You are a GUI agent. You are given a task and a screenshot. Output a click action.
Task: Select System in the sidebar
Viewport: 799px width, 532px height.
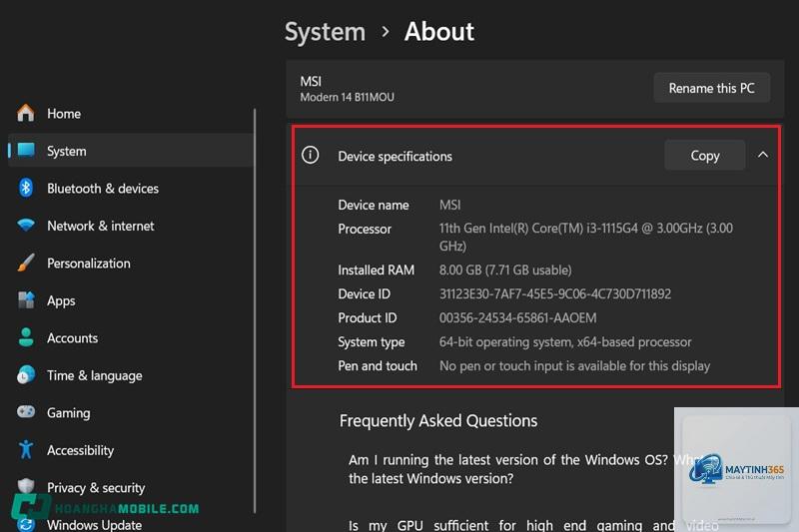[131, 151]
